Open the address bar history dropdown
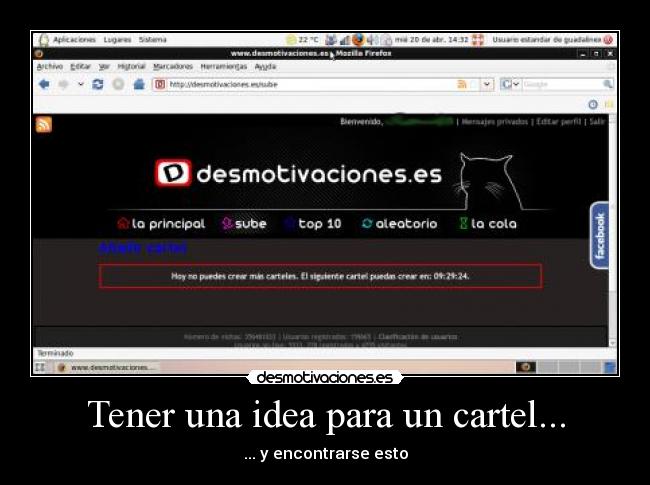This screenshot has width=650, height=485. (x=487, y=85)
